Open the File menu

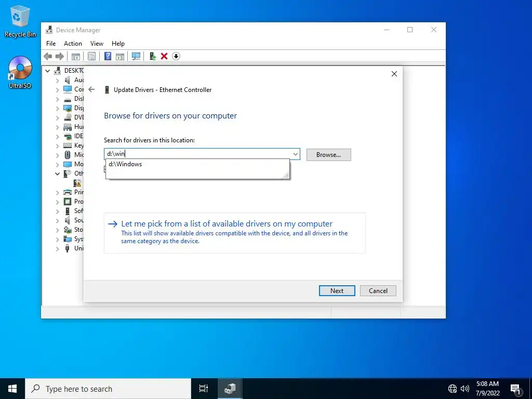pos(51,44)
